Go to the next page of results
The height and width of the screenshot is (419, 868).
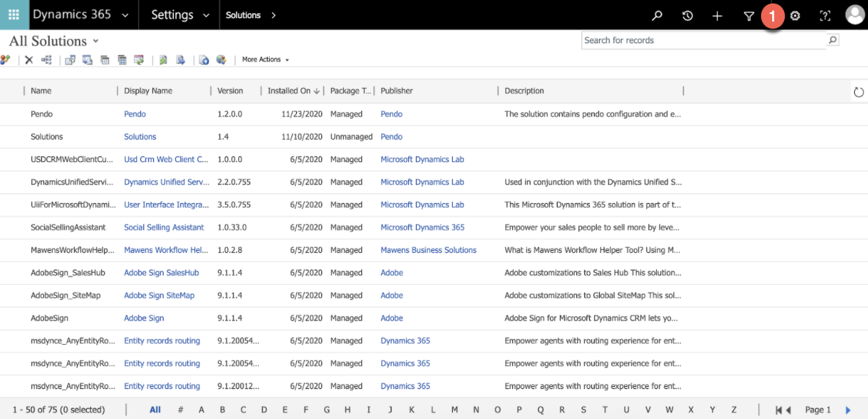848,410
